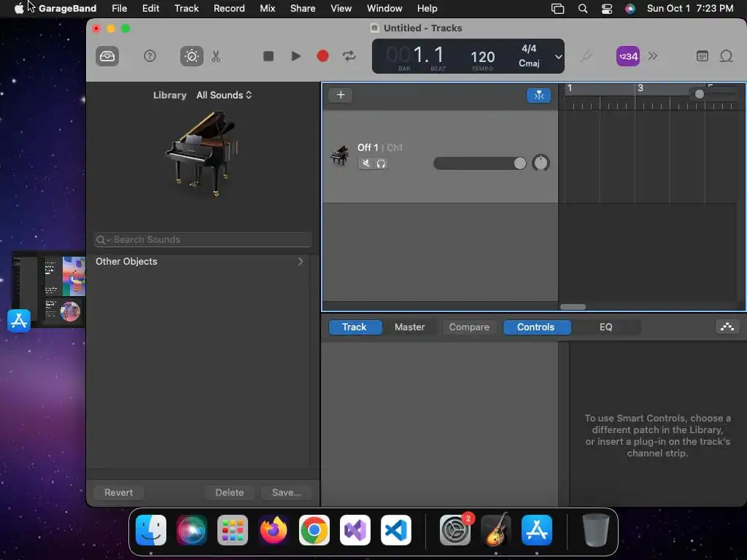Screen dimensions: 747x560
Task: Open Finder from the Dock
Action: (151, 530)
